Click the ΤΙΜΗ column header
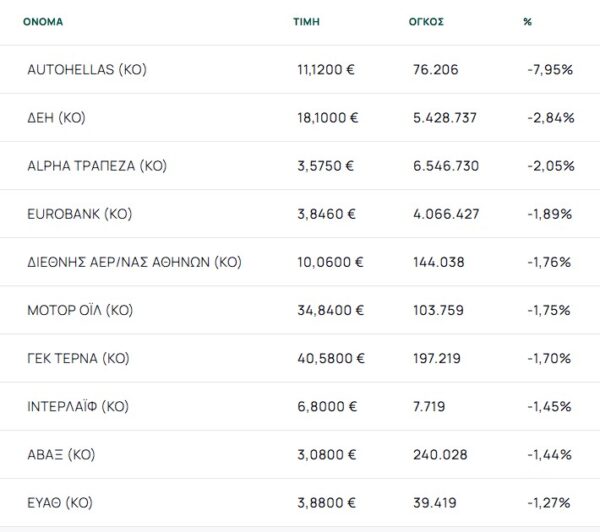600x532 pixels. [x=306, y=20]
